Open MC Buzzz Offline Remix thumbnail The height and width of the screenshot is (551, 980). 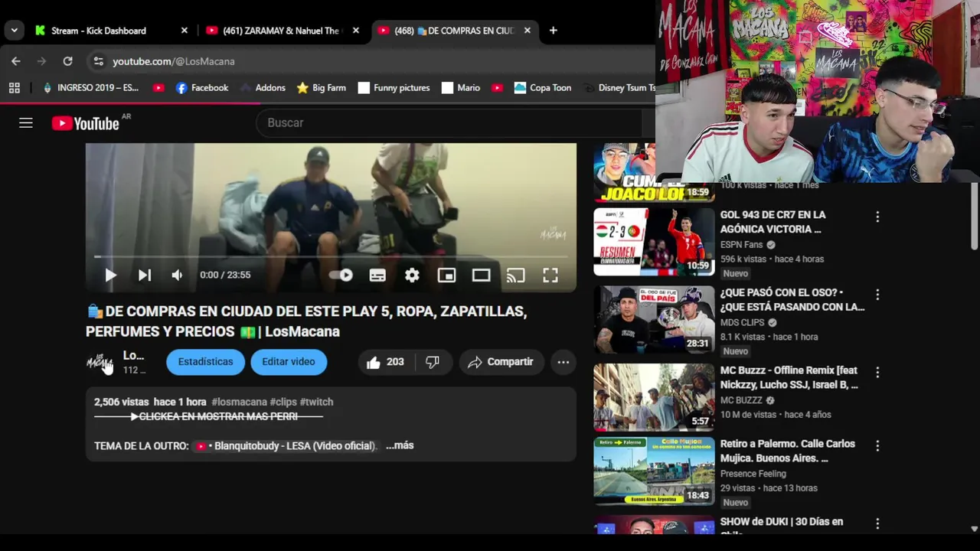[654, 397]
